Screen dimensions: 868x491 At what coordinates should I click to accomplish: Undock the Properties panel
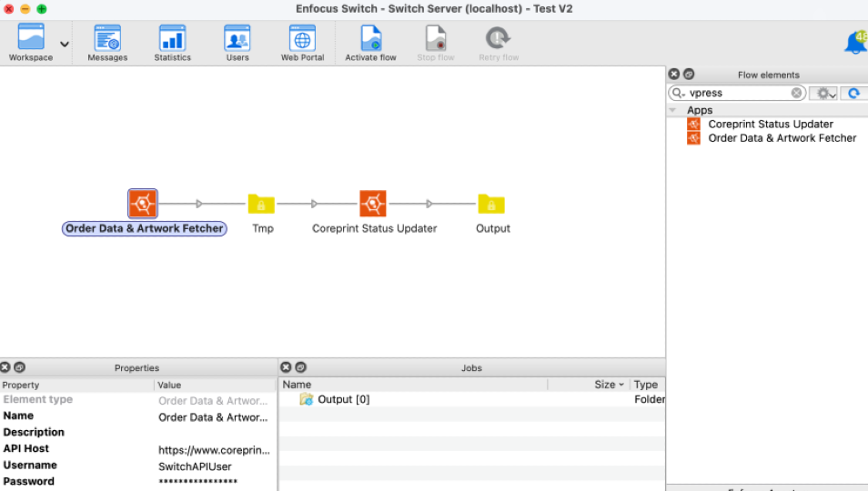(x=19, y=367)
